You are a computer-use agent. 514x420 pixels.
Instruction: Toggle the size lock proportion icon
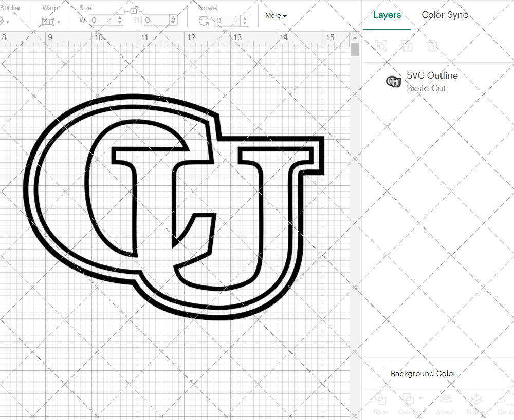(x=134, y=10)
